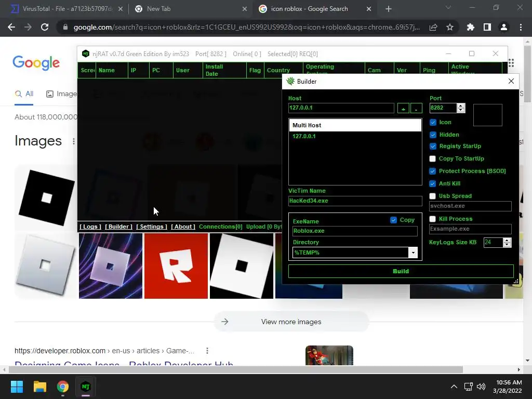This screenshot has width=532, height=399.
Task: Expand the Directory %TEMP% dropdown
Action: pos(413,252)
